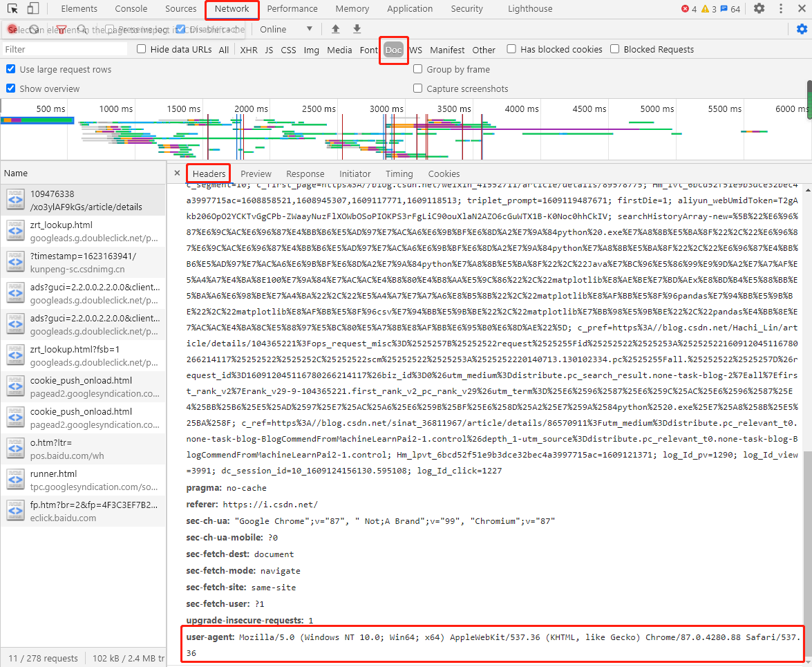
Task: Click the Filter text input field
Action: (x=66, y=50)
